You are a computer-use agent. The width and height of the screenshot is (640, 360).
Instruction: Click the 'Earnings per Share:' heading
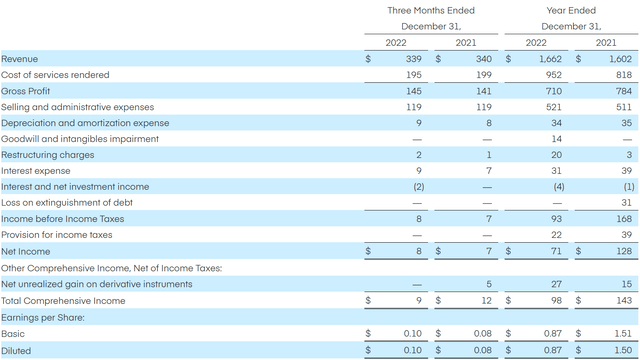pyautogui.click(x=43, y=318)
